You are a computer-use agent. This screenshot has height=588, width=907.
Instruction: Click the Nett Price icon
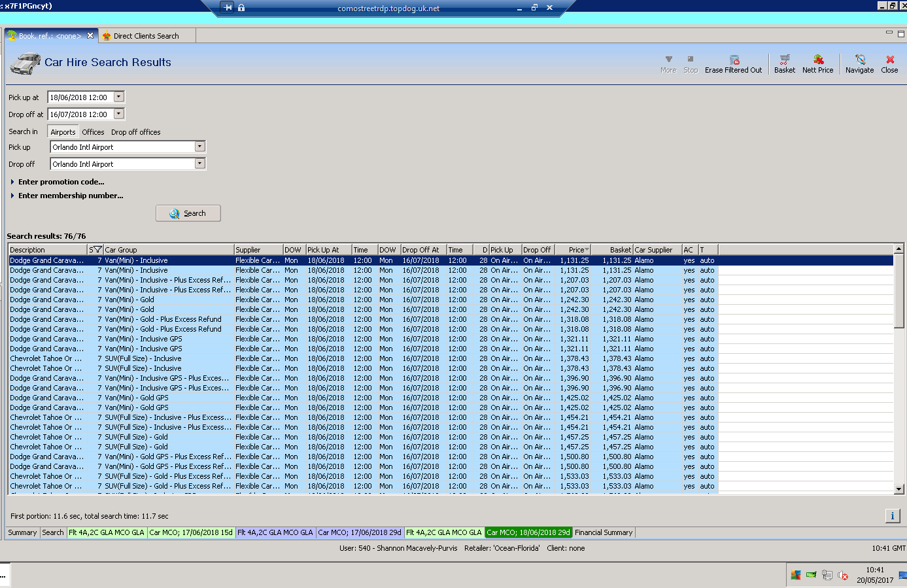coord(818,60)
